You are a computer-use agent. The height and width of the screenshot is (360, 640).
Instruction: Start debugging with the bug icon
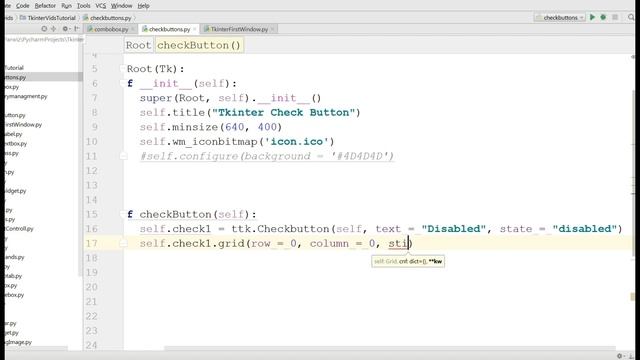tap(603, 17)
